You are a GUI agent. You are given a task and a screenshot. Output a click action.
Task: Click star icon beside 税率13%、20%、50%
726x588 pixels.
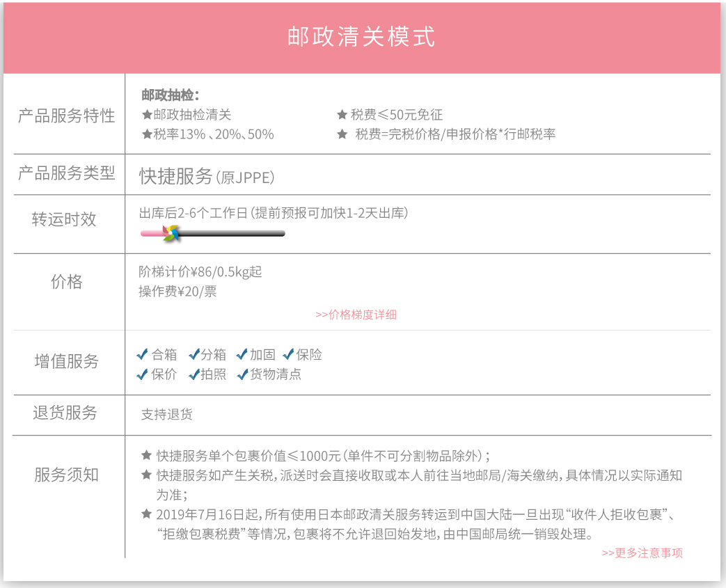click(x=147, y=134)
